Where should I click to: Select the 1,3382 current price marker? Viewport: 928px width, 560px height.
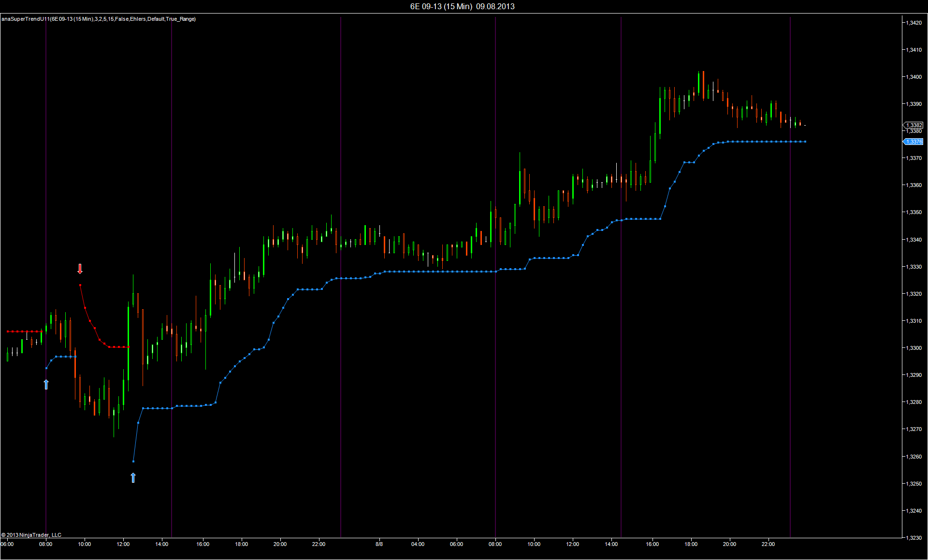click(913, 125)
